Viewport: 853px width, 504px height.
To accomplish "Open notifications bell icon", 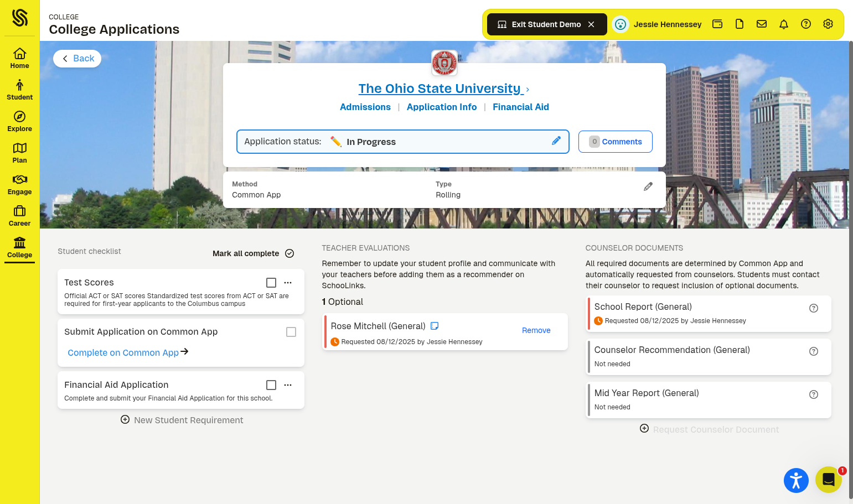I will pos(784,24).
